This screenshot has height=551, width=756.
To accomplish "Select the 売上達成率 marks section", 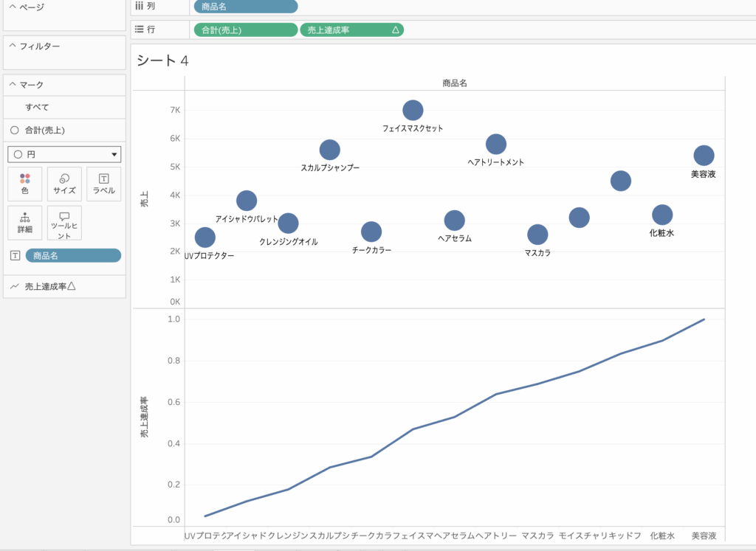I will (64, 287).
